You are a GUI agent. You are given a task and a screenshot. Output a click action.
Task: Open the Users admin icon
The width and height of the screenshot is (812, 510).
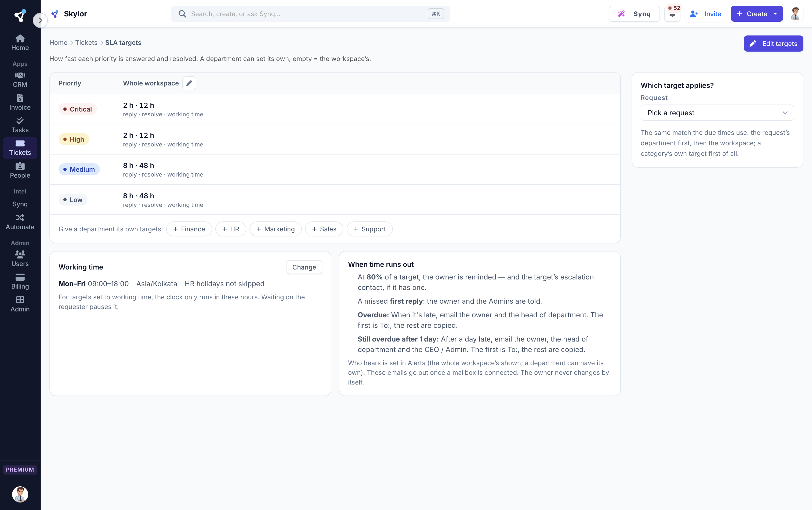point(20,254)
